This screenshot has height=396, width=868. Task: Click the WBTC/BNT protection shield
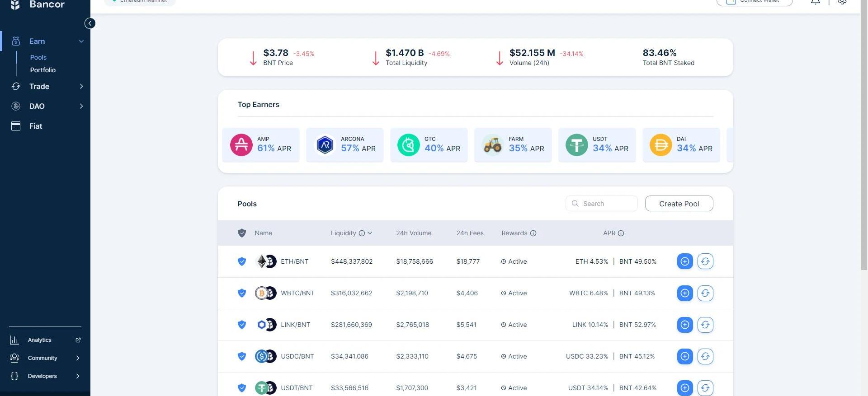[242, 293]
